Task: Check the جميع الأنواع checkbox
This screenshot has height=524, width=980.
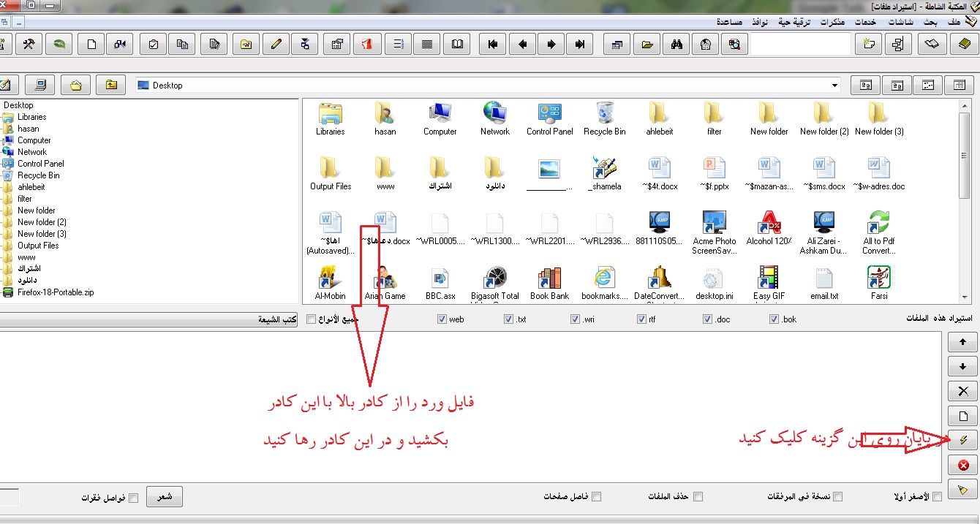Action: (312, 319)
